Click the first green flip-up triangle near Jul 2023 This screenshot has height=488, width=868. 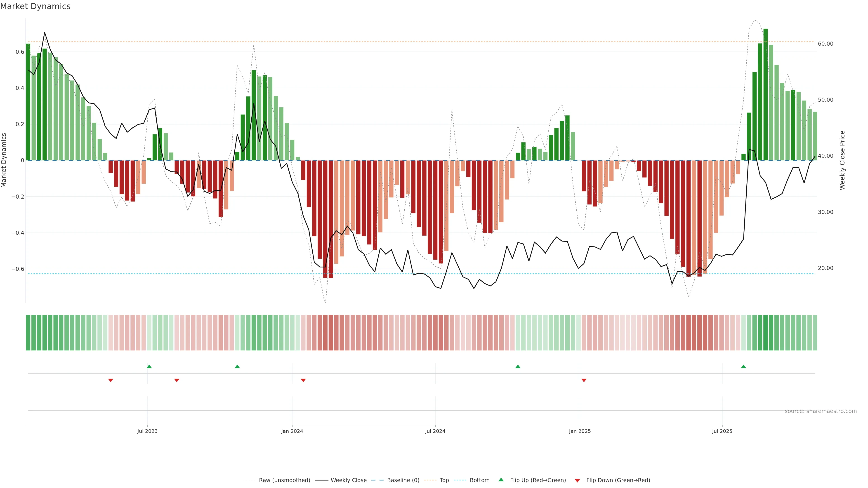(x=149, y=366)
